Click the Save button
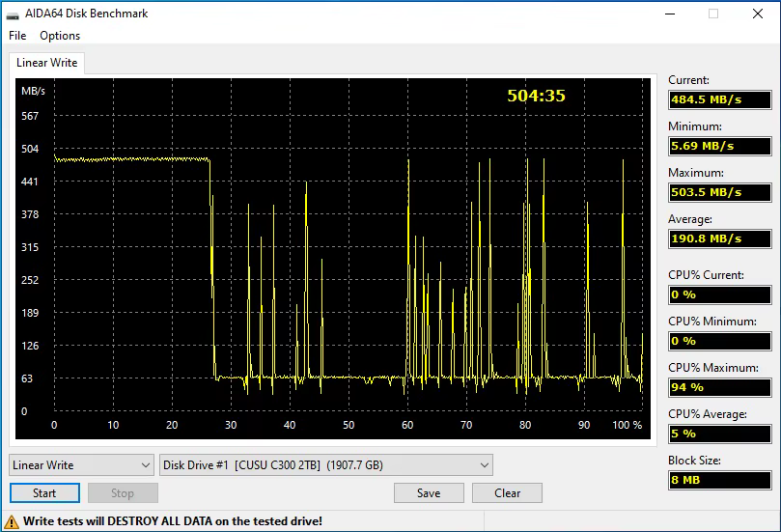 (x=429, y=493)
